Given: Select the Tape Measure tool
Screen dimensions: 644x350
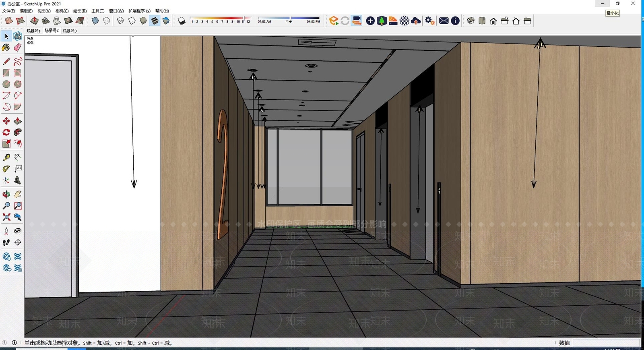Looking at the screenshot, I should pyautogui.click(x=6, y=157).
